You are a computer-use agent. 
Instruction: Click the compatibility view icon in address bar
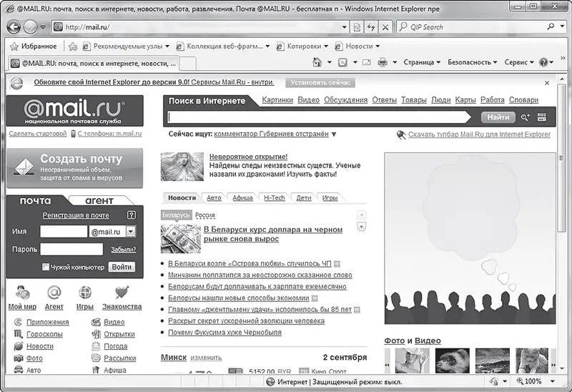pos(357,27)
